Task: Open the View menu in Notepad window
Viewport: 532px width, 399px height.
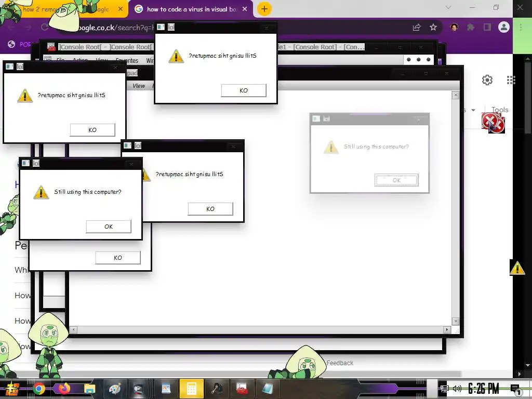Action: [x=139, y=86]
